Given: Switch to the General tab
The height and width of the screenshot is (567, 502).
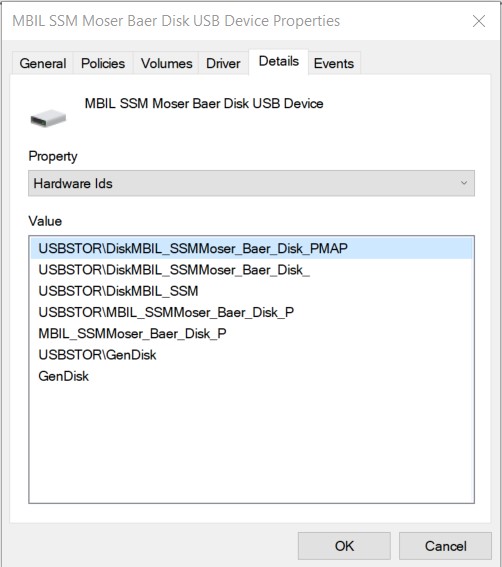Looking at the screenshot, I should 43,63.
